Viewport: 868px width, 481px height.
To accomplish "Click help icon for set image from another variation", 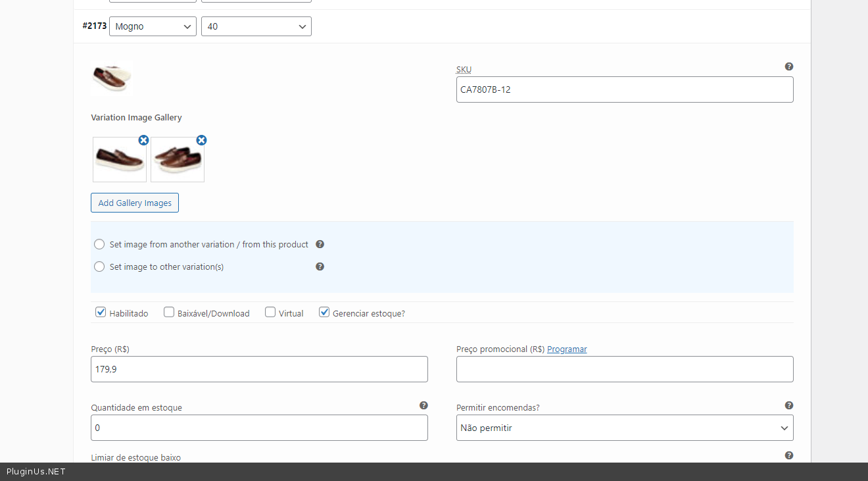I will click(320, 244).
